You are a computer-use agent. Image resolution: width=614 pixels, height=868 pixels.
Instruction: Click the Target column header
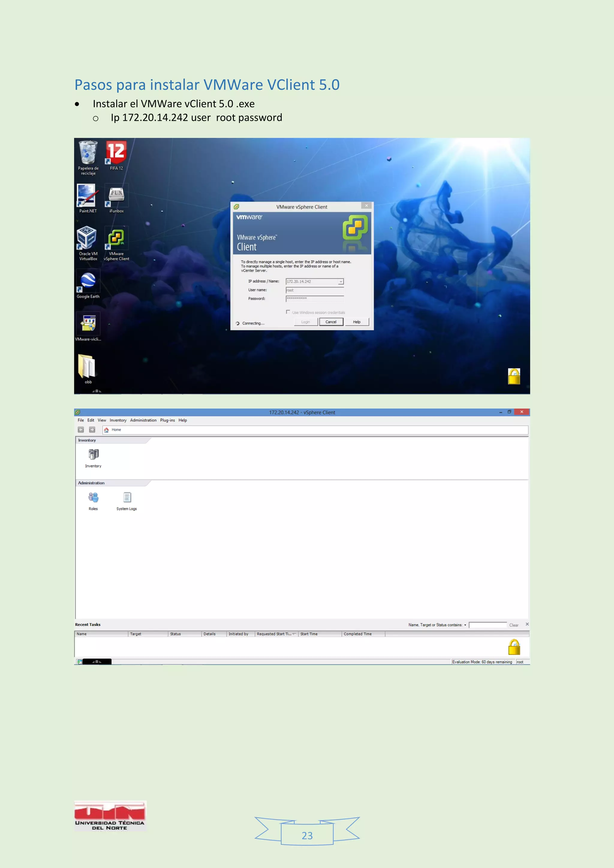148,634
